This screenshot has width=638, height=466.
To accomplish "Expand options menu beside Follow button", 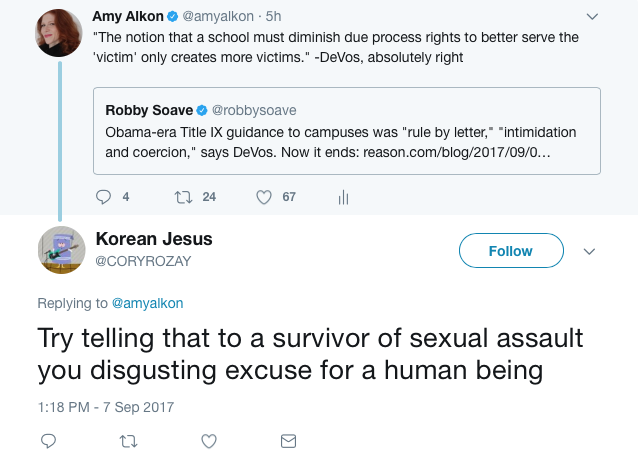I will 589,251.
